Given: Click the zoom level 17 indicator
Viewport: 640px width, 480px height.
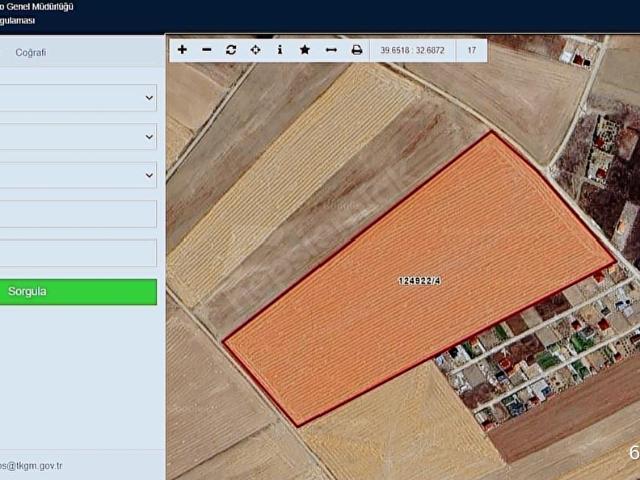Looking at the screenshot, I should point(471,49).
